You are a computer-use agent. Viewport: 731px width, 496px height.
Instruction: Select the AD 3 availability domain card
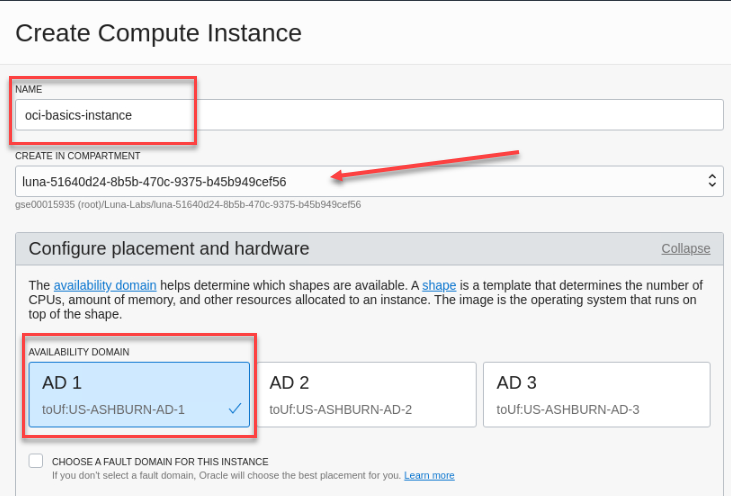pyautogui.click(x=597, y=394)
